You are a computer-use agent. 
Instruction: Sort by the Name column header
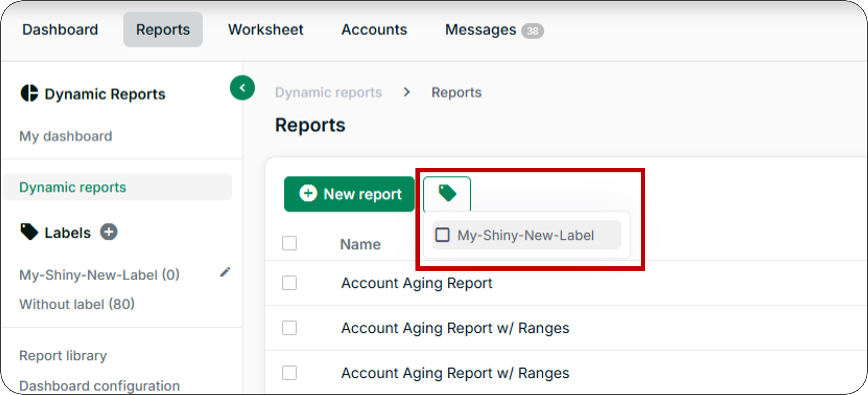360,244
